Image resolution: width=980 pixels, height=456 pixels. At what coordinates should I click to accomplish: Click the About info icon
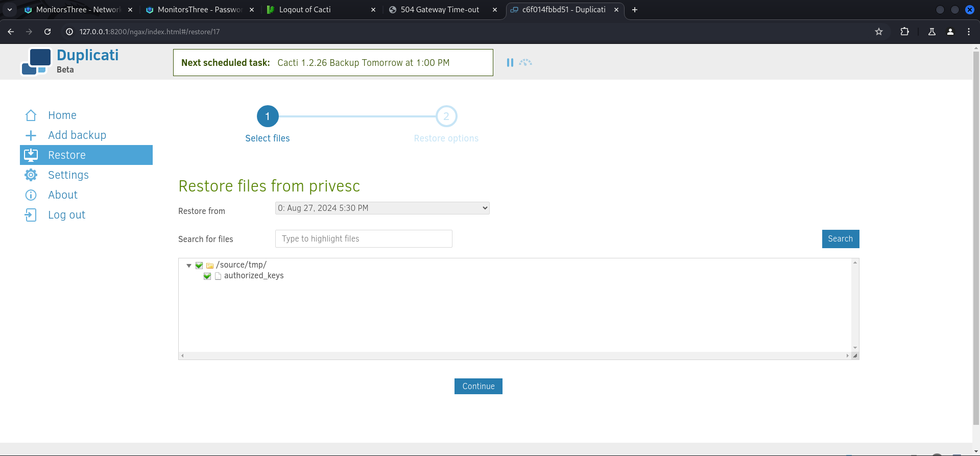31,195
